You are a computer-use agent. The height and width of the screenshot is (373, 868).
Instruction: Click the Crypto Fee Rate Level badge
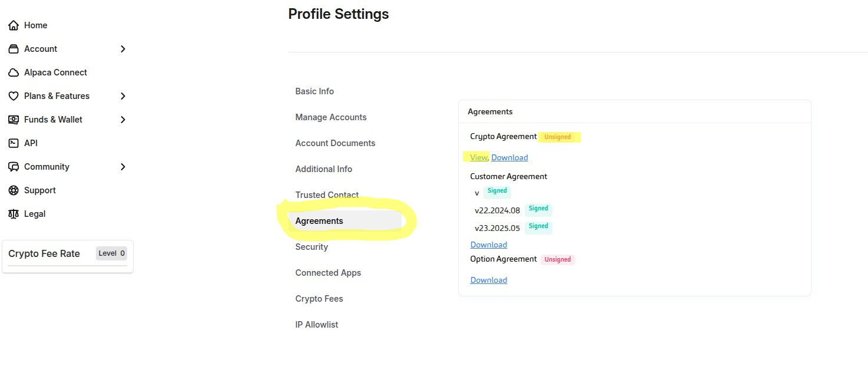111,253
